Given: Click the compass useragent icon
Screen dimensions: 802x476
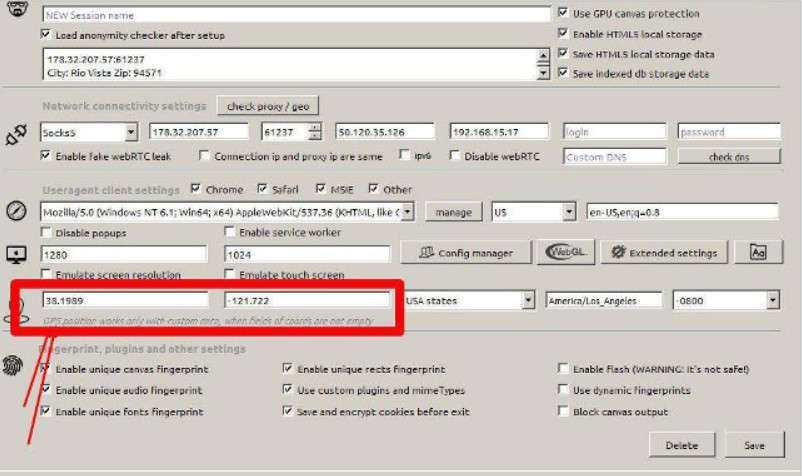Looking at the screenshot, I should coord(15,212).
